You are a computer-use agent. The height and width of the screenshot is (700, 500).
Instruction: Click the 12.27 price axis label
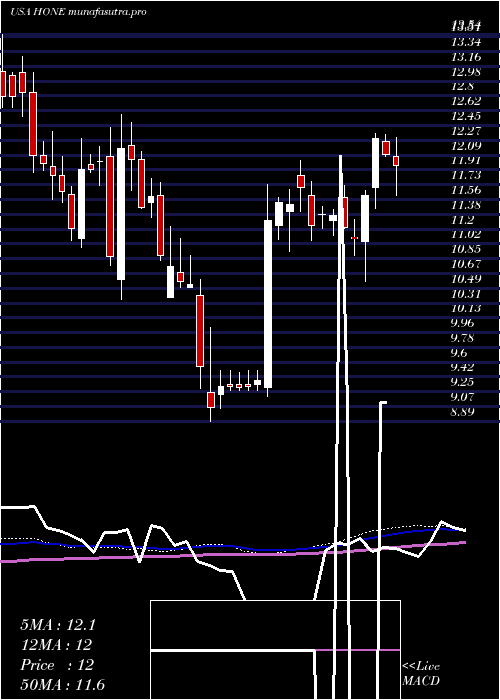tap(466, 131)
